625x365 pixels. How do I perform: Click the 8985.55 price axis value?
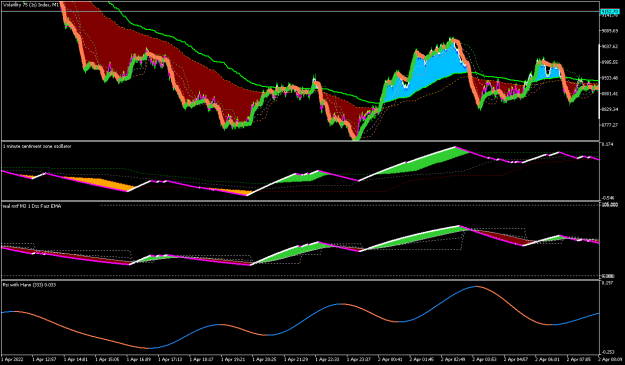pos(610,62)
